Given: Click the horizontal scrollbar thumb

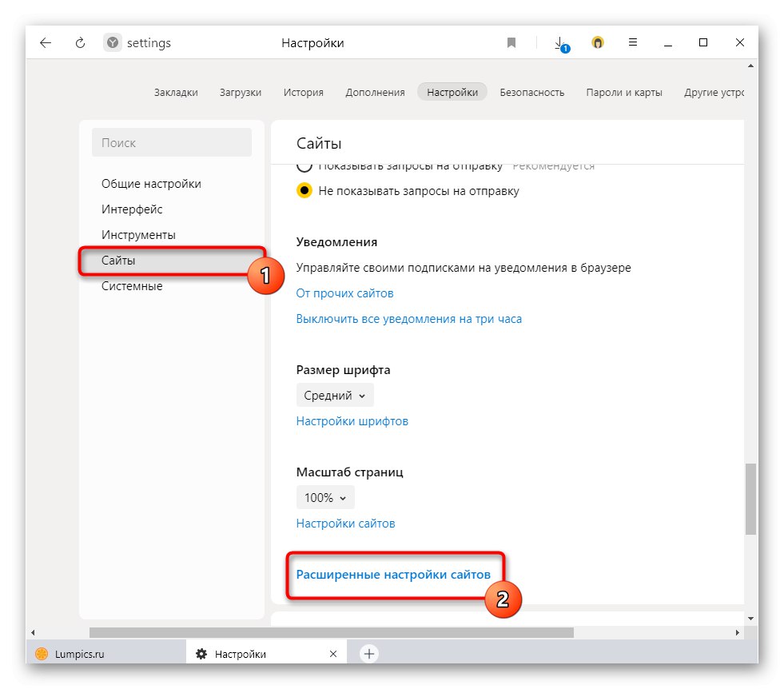Looking at the screenshot, I should click(x=332, y=632).
